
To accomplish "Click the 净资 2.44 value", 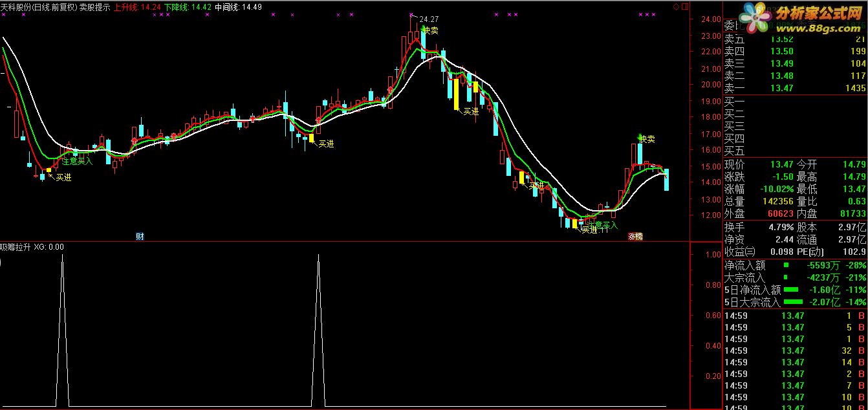I will [x=785, y=239].
